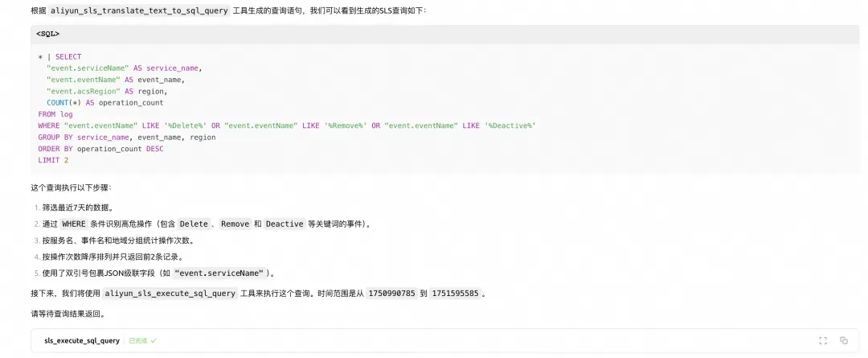868x358 pixels.
Task: Click the "event.serviceName" tag in step 5
Action: click(x=219, y=274)
